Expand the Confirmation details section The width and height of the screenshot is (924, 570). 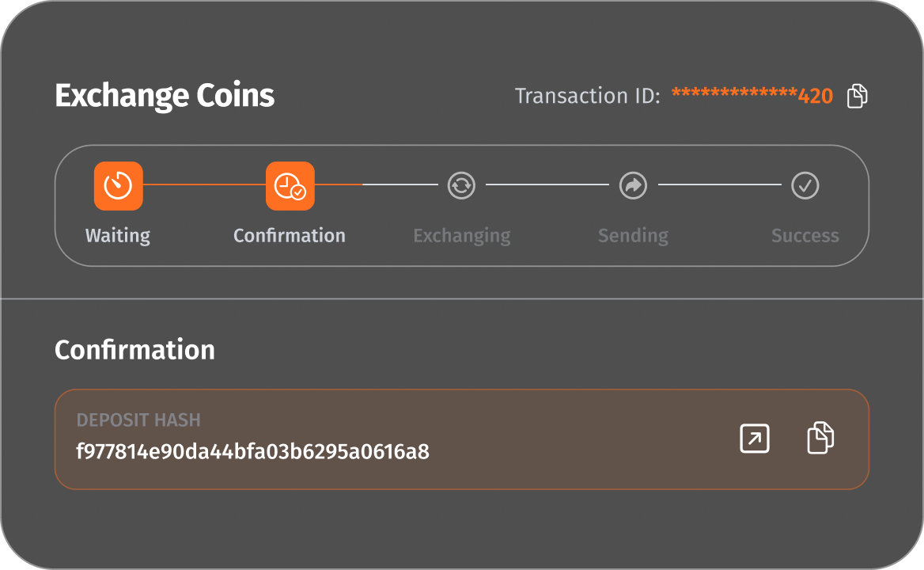134,349
